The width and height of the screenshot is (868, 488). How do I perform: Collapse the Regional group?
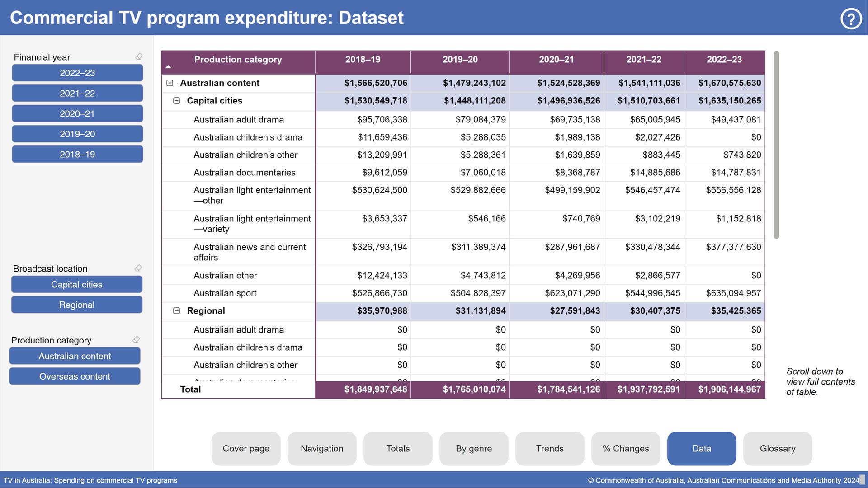coord(177,311)
